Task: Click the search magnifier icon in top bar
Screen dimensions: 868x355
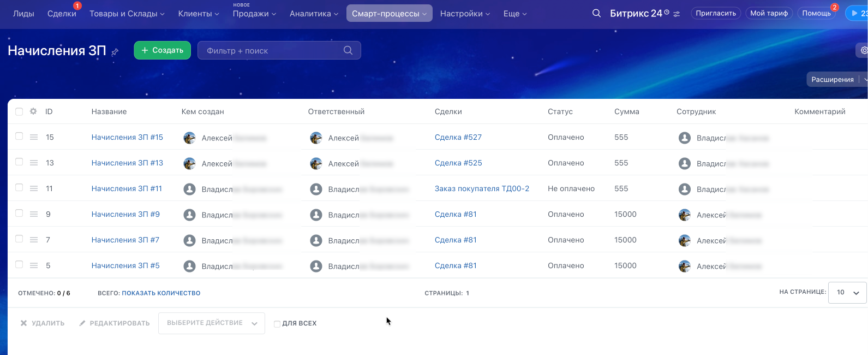Action: 596,13
